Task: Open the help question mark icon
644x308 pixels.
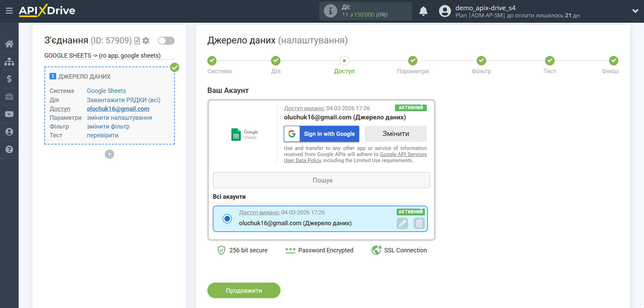Action: [9, 149]
